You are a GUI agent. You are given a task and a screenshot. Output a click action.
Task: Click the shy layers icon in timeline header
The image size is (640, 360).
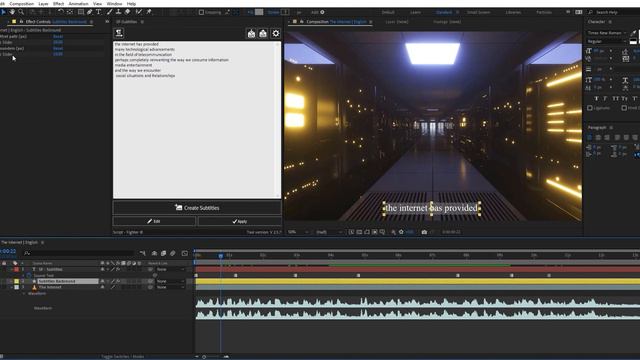[154, 253]
